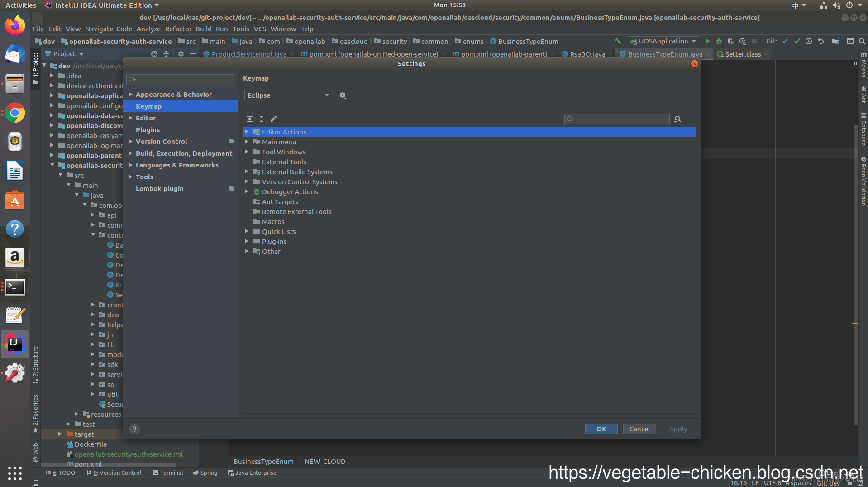Focus the settings search field
This screenshot has height=487, width=868.
coord(181,80)
